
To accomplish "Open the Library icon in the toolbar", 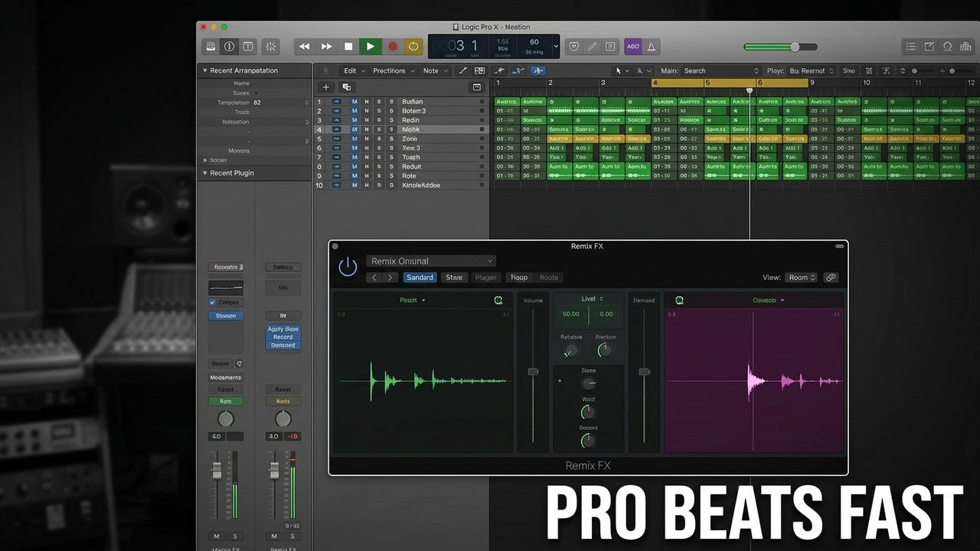I will tap(211, 47).
